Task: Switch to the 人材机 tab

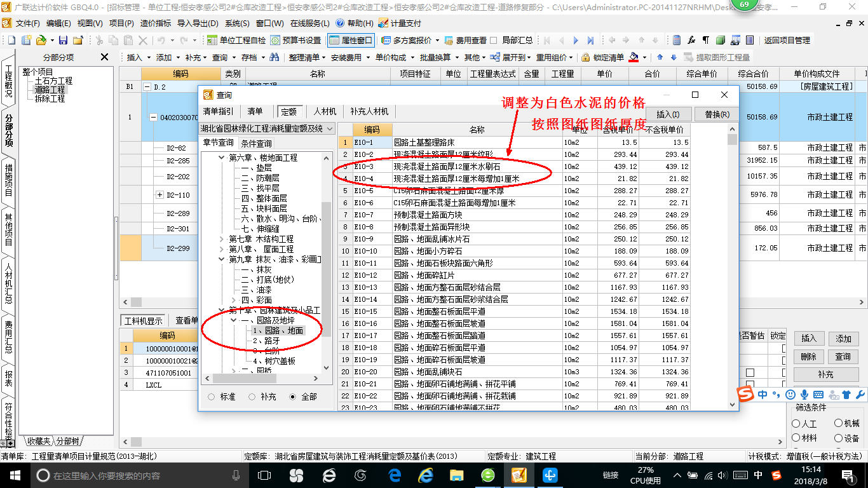Action: (325, 111)
